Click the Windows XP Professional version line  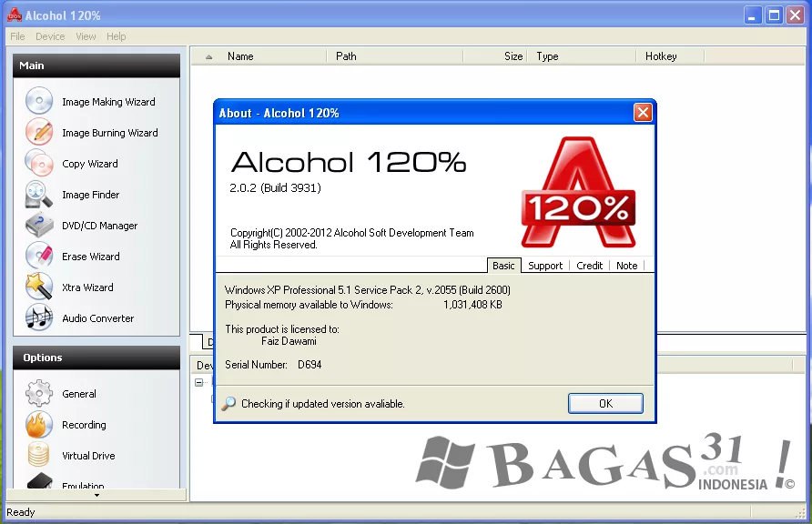[x=367, y=289]
